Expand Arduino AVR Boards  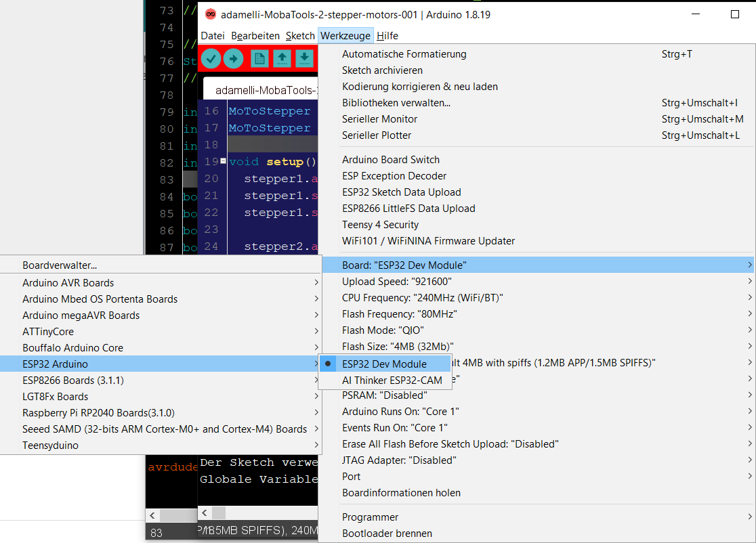[x=161, y=283]
